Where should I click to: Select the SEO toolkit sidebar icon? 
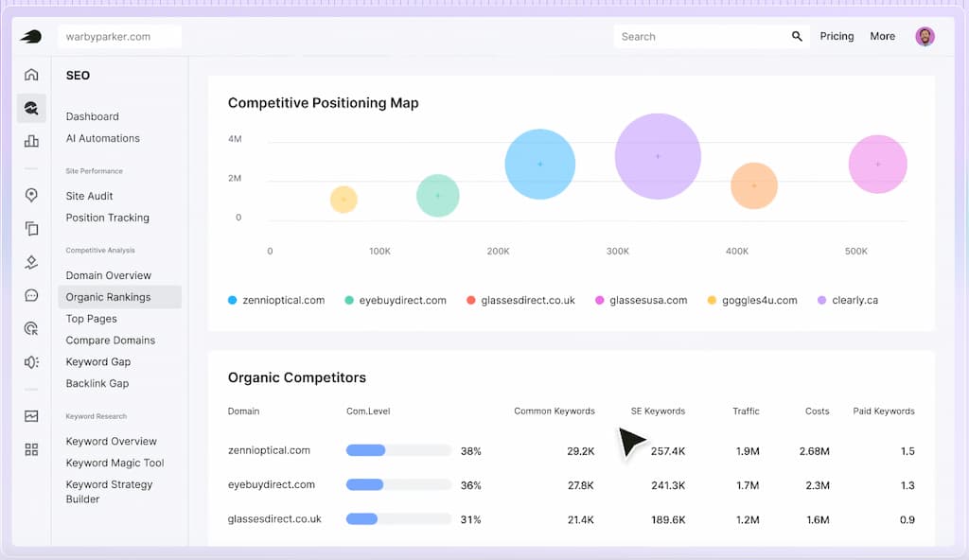[x=31, y=108]
